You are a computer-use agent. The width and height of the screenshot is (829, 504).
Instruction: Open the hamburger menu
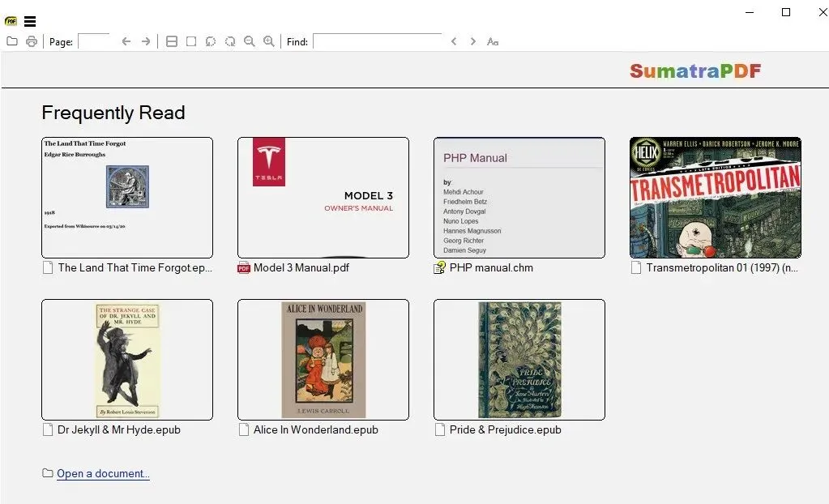click(x=30, y=21)
